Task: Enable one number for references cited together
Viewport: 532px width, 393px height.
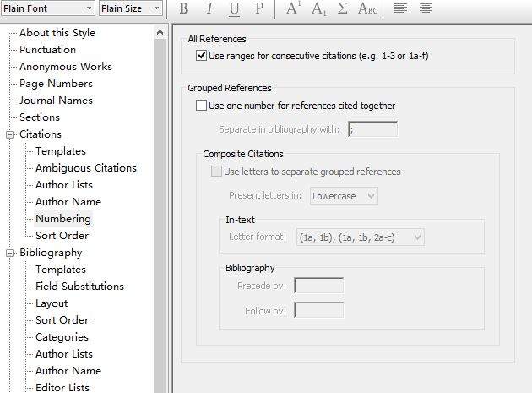Action: point(201,106)
